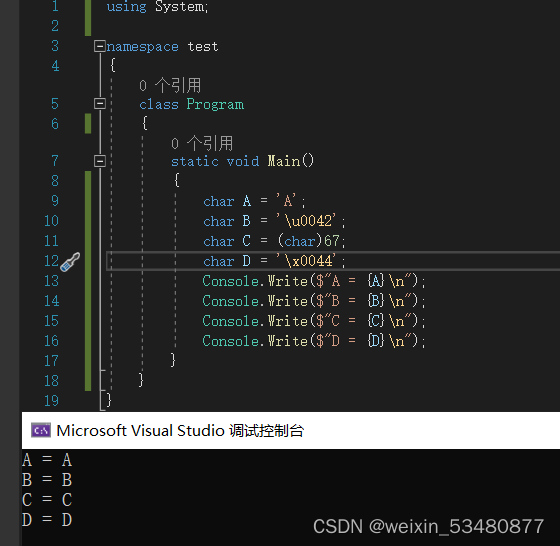Click the {D} interpolation on line 16
560x546 pixels.
pyautogui.click(x=376, y=341)
